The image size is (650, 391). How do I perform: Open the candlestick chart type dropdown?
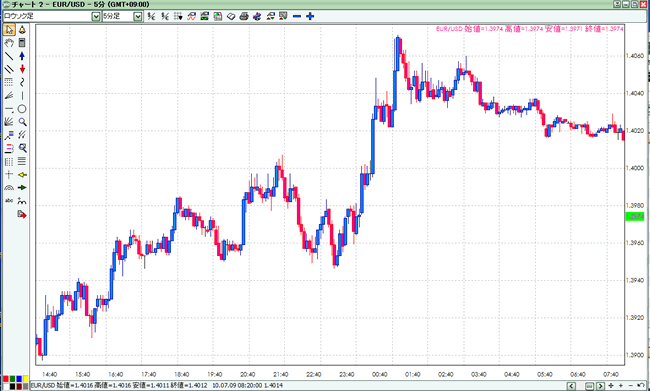96,16
